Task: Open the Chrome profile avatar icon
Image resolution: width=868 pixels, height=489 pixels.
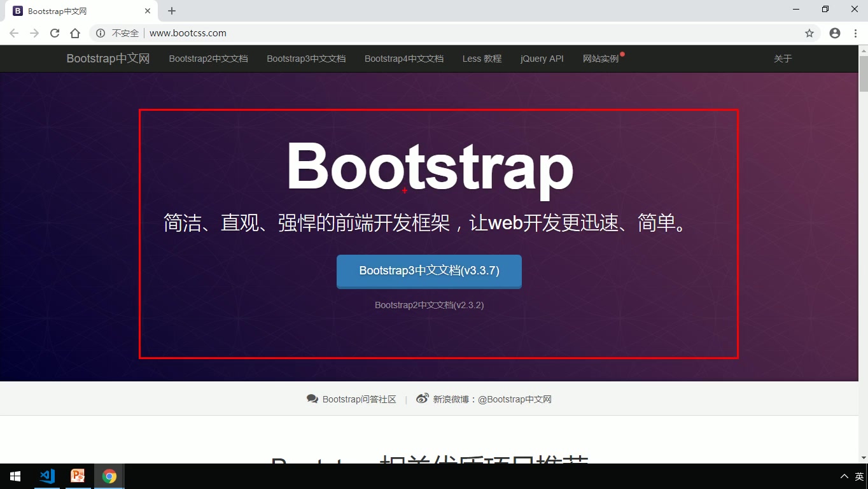Action: (x=835, y=33)
